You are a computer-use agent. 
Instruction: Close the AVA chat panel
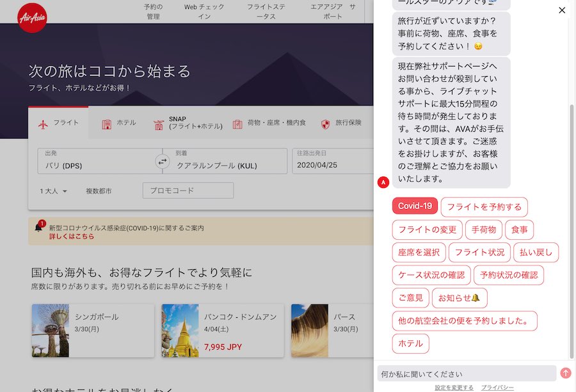click(x=562, y=10)
